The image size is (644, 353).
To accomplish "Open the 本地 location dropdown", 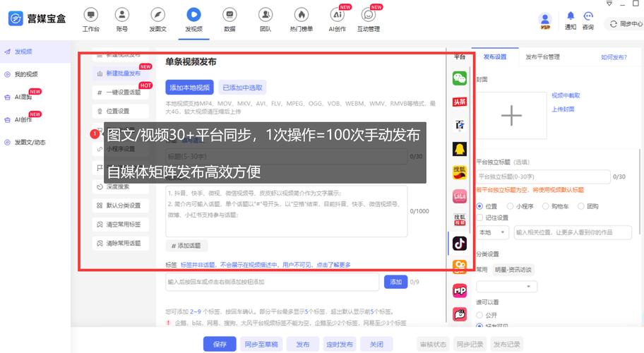I will [x=492, y=232].
